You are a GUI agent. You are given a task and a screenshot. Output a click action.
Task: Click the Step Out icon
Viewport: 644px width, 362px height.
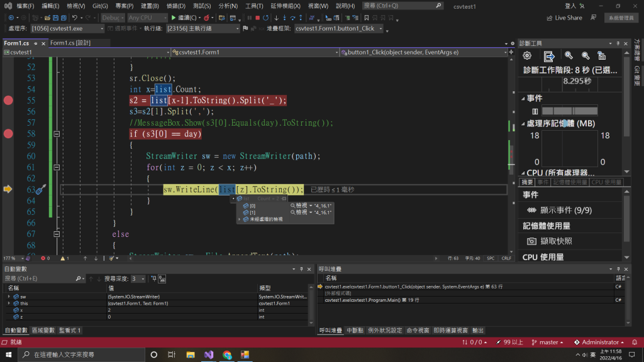pyautogui.click(x=301, y=18)
